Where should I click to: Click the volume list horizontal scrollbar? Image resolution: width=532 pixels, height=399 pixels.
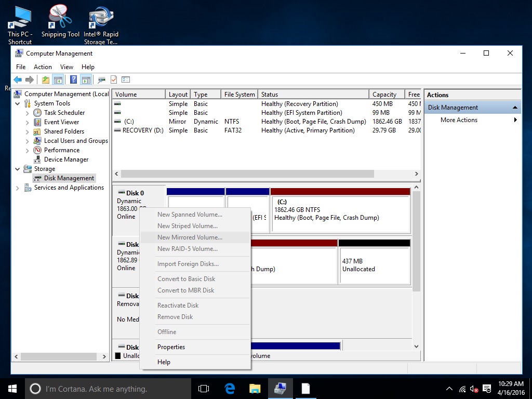(247, 174)
